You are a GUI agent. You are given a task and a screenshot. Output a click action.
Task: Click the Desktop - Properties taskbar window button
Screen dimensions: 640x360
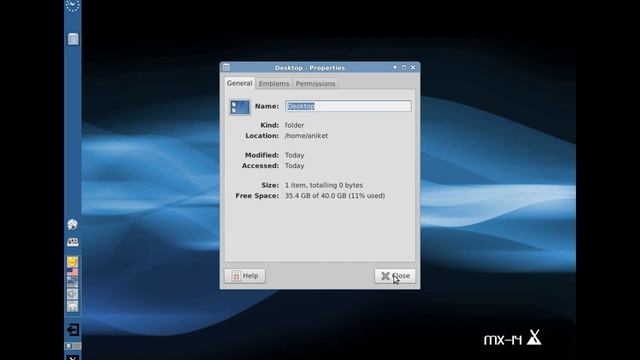pyautogui.click(x=73, y=39)
